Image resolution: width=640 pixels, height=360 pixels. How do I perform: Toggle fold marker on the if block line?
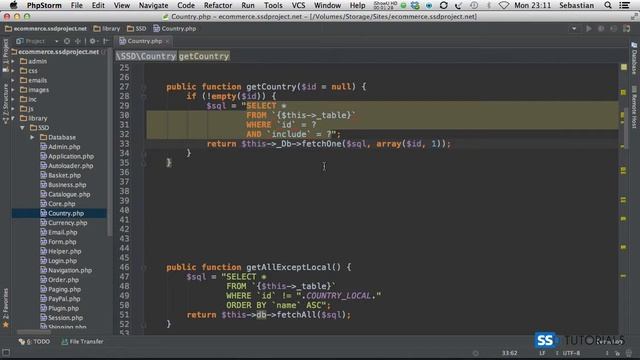(144, 97)
